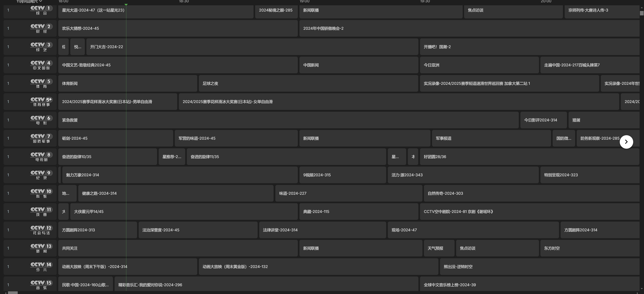Open program 走遍中国-2024-217百城头牌菜7
This screenshot has height=294, width=644.
tap(590, 65)
